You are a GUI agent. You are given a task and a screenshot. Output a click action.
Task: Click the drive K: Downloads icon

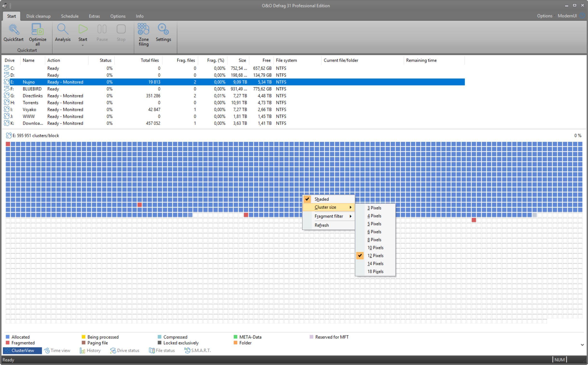point(7,123)
